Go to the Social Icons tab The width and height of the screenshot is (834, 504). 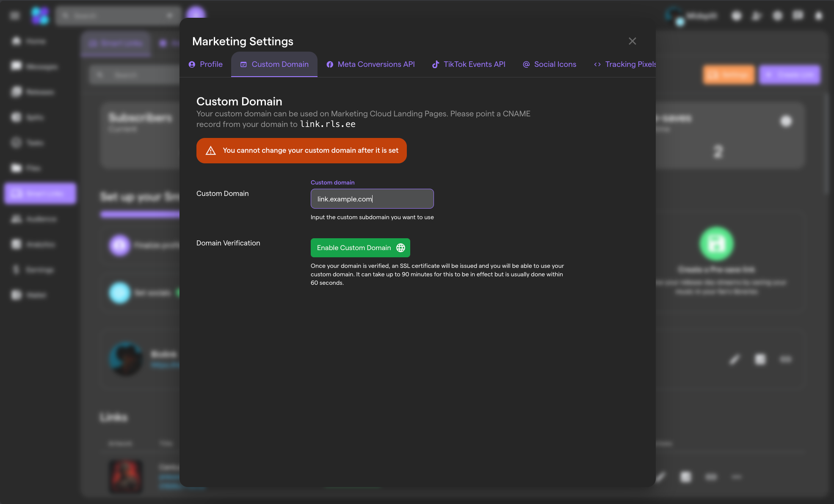pyautogui.click(x=550, y=64)
